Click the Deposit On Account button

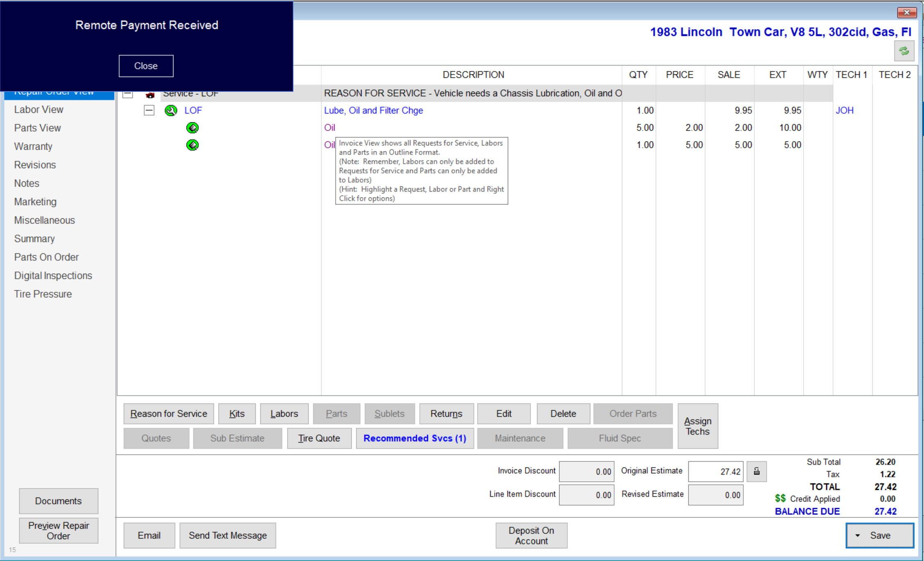pyautogui.click(x=531, y=536)
